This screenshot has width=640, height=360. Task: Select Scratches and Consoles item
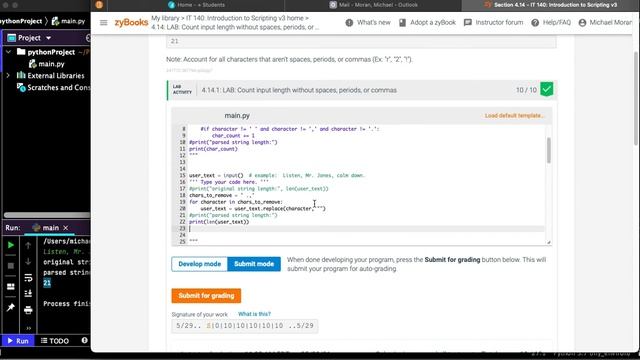click(x=58, y=87)
